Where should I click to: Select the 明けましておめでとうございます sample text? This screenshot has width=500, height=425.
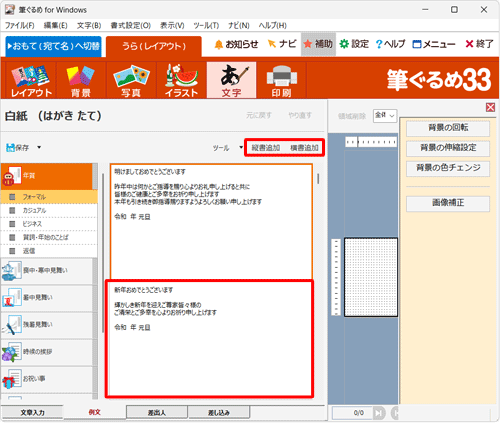pyautogui.click(x=211, y=221)
